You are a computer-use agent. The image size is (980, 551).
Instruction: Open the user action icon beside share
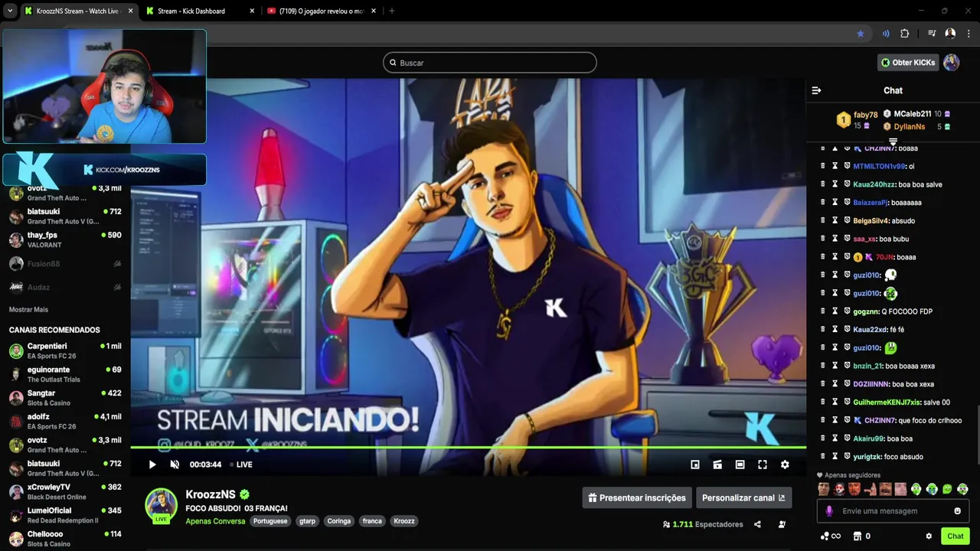pos(782,524)
